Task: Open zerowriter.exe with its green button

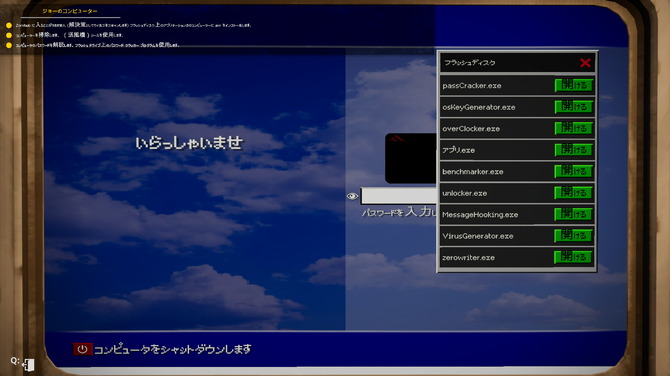Action: point(574,257)
